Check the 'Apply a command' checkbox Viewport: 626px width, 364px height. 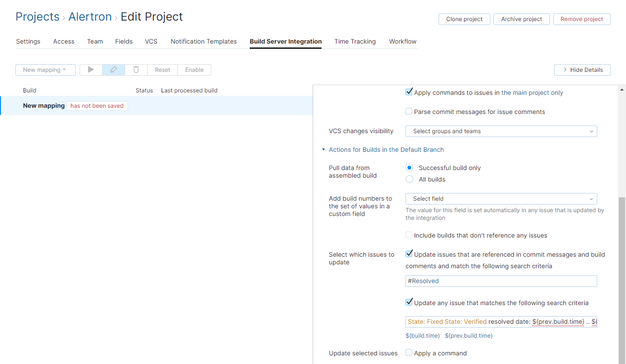409,353
